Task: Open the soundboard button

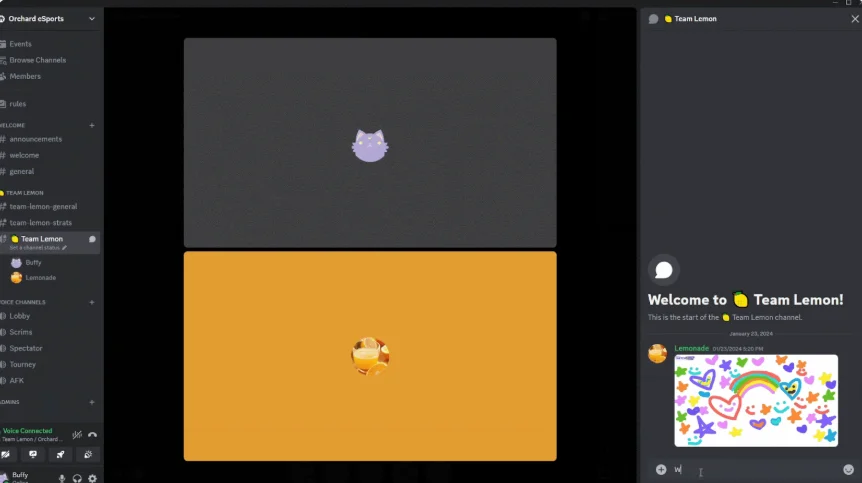Action: click(x=88, y=454)
